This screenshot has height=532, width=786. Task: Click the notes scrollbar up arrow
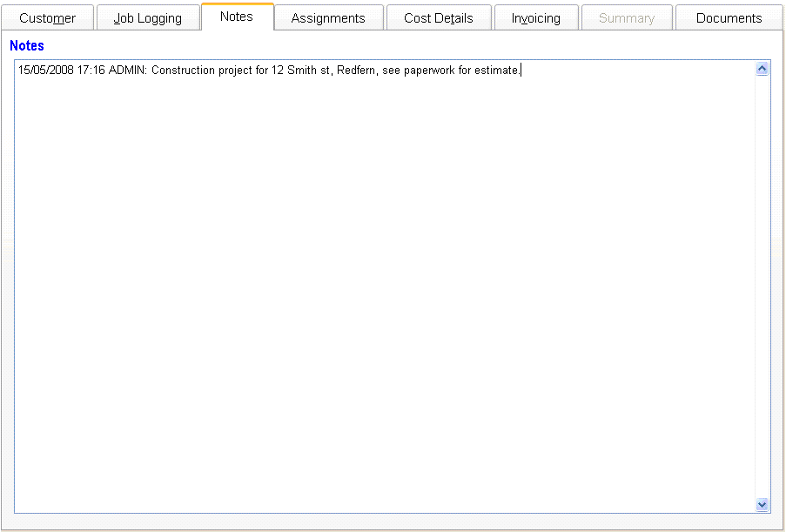click(762, 69)
